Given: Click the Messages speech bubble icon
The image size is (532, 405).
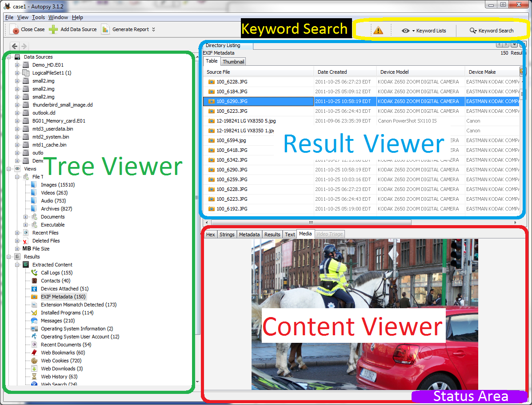Looking at the screenshot, I should [x=34, y=321].
